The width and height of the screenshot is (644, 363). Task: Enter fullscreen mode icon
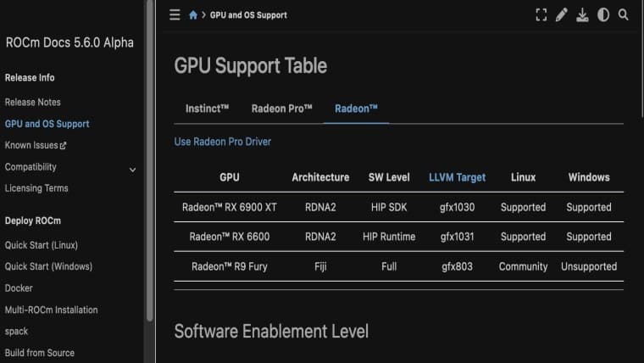[541, 14]
